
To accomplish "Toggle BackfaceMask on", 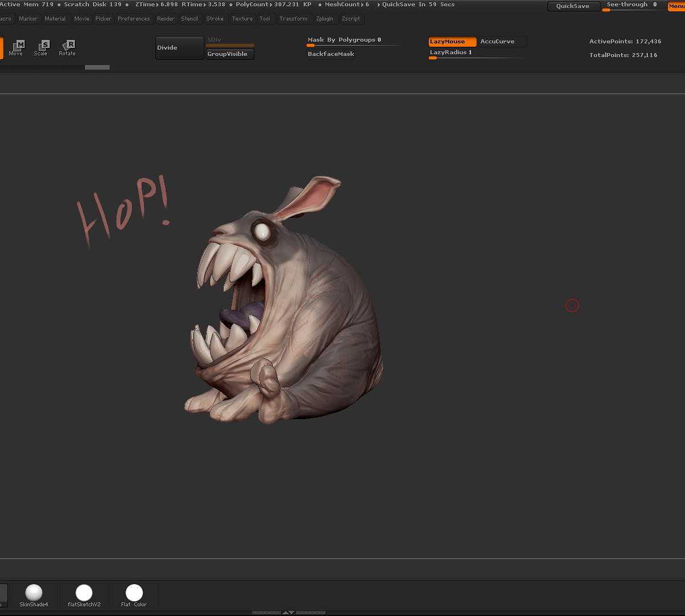I will [331, 54].
